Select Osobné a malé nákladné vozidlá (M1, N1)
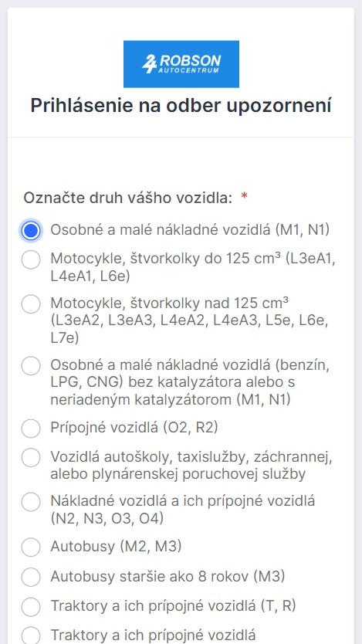The width and height of the screenshot is (362, 644). 31,231
